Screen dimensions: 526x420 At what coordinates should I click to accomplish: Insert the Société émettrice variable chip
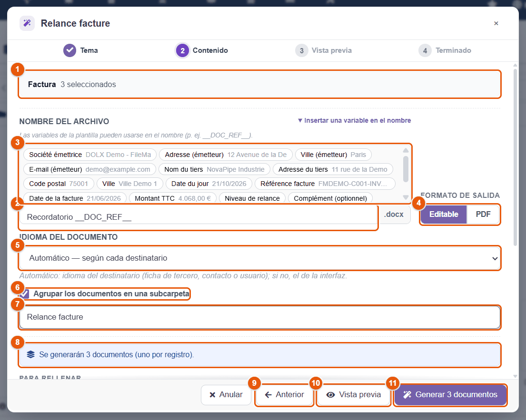click(90, 155)
